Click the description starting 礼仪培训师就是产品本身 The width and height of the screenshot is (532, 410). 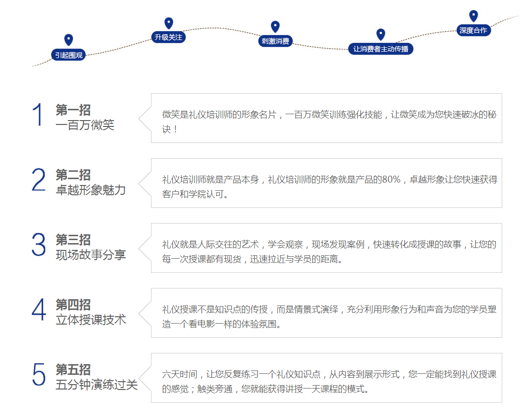pyautogui.click(x=329, y=187)
